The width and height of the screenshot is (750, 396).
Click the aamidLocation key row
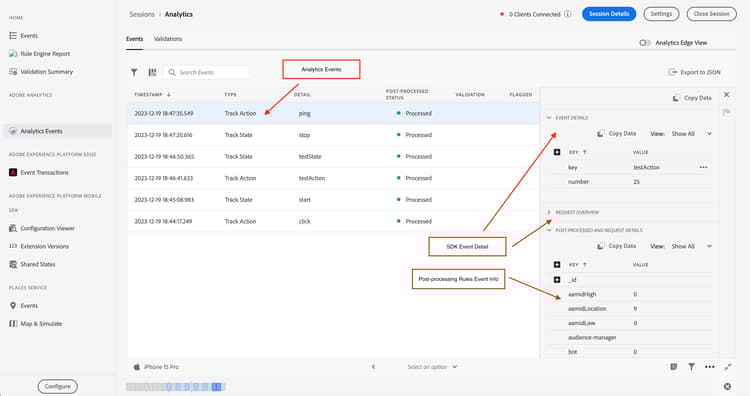630,309
